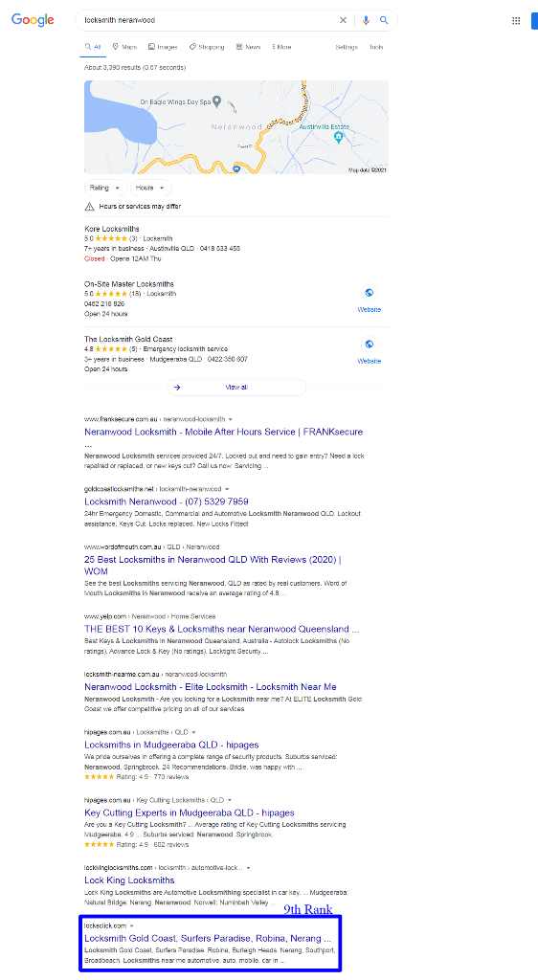Clear the search box with the X icon
Screen dimensions: 538x980
pyautogui.click(x=343, y=21)
